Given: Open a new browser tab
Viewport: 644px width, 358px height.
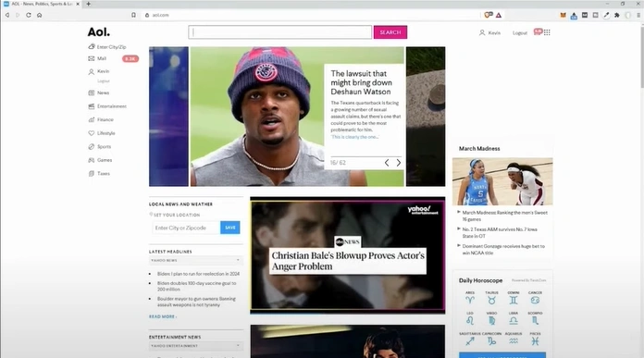Looking at the screenshot, I should click(x=88, y=4).
